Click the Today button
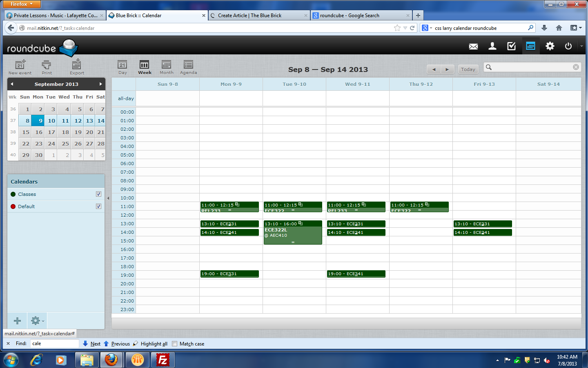Viewport: 588px width, 368px height. (468, 70)
